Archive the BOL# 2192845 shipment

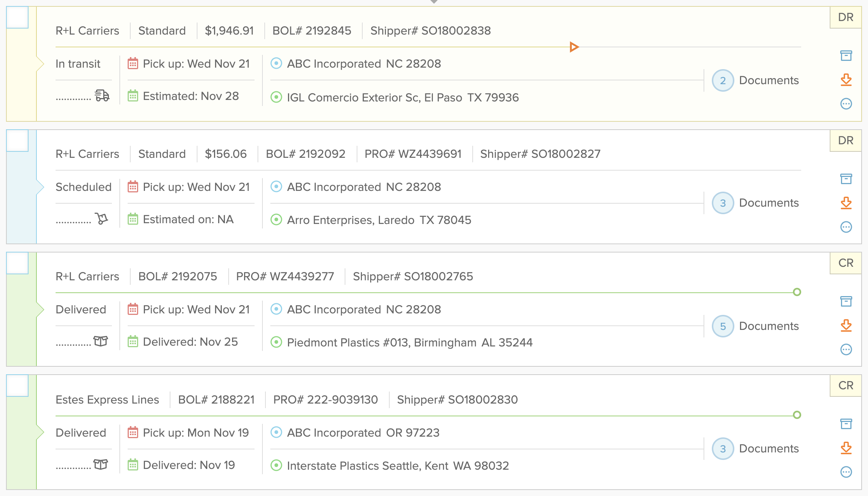pos(846,56)
